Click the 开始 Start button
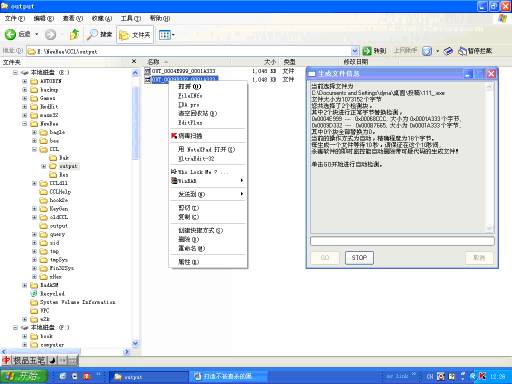Viewport: 512px width, 384px height. 24,376
